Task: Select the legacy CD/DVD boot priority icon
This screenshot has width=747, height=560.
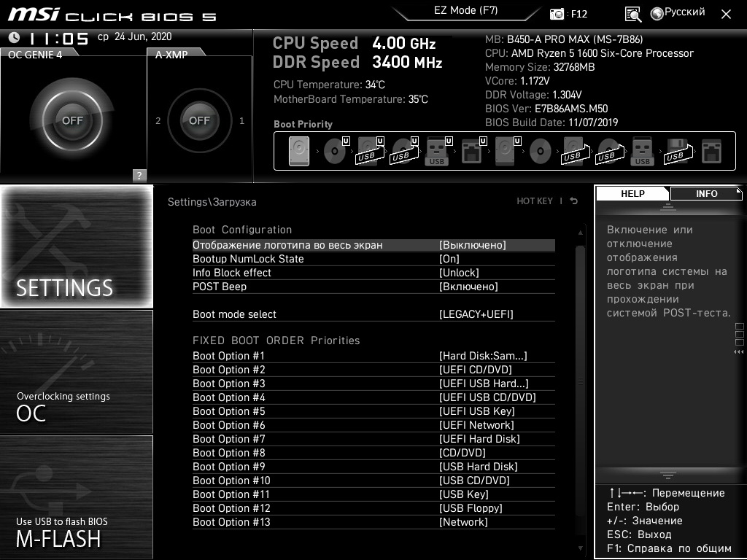Action: point(541,152)
